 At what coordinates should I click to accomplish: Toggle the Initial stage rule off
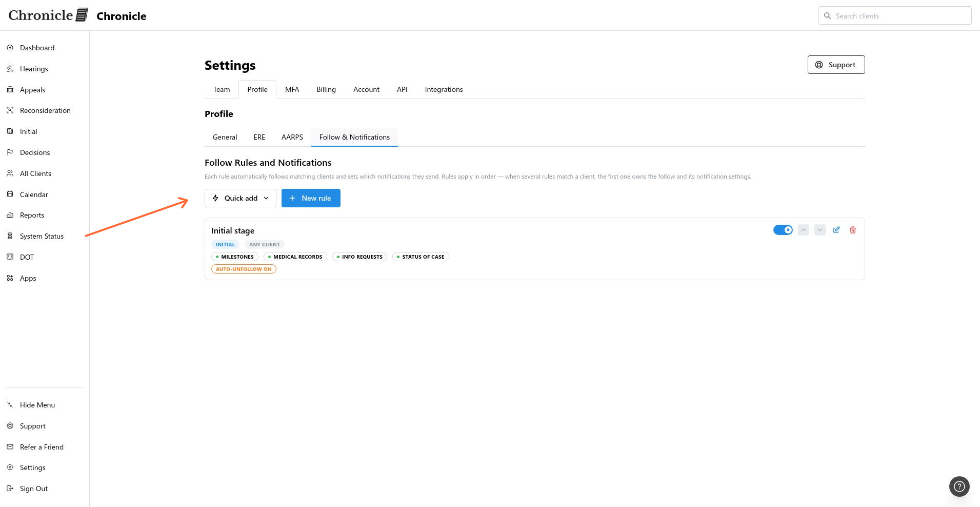[x=783, y=230]
